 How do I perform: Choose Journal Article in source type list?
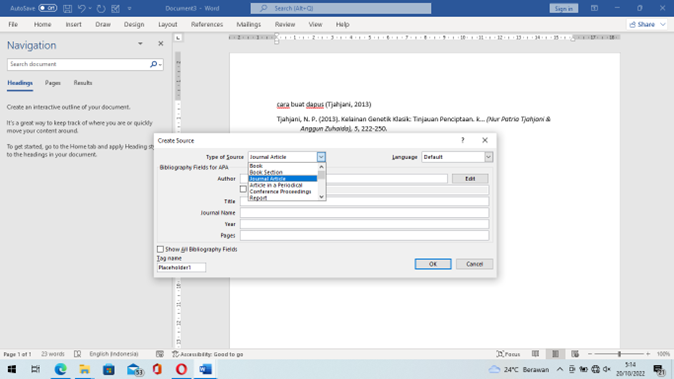282,178
